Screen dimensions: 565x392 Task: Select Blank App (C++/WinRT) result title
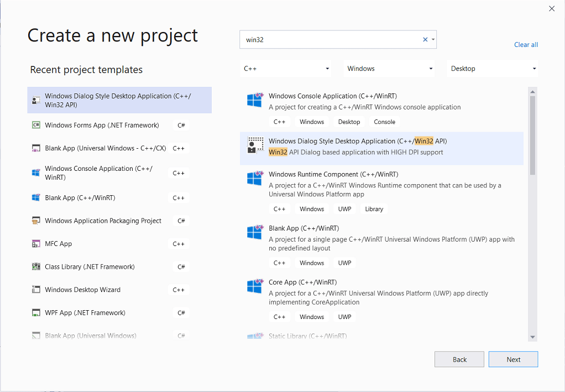point(304,228)
